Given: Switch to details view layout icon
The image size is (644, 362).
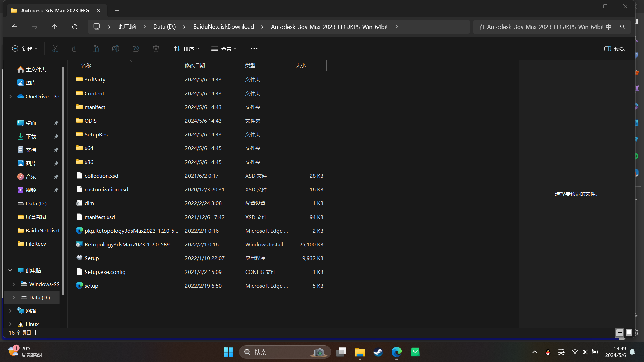Looking at the screenshot, I should pyautogui.click(x=620, y=333).
